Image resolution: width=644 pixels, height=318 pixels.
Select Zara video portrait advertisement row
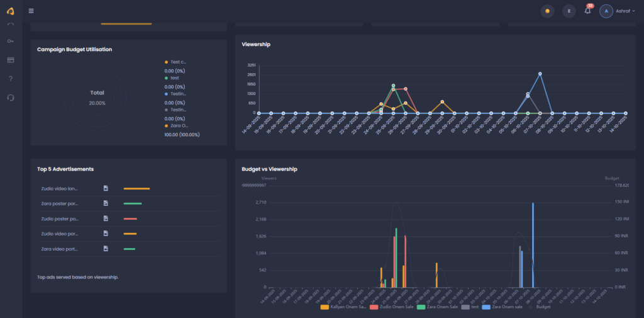(x=60, y=249)
